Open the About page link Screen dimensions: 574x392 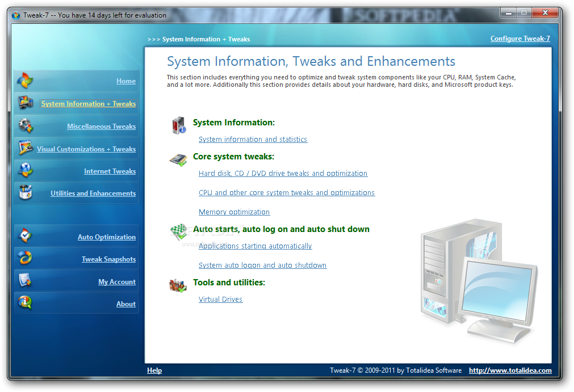(126, 304)
